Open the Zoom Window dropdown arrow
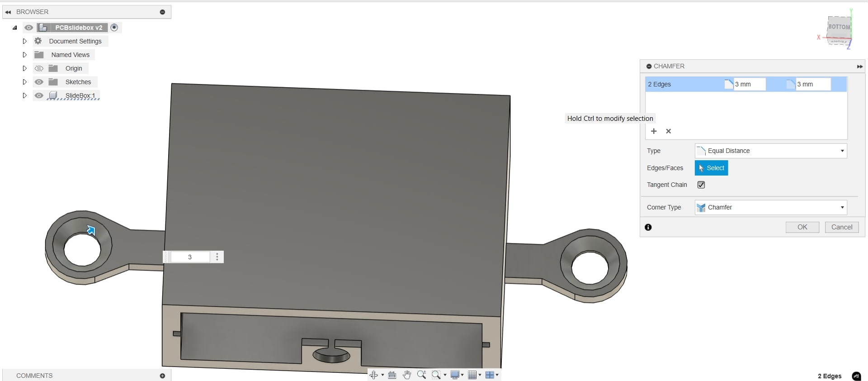This screenshot has width=868, height=381. (x=445, y=375)
